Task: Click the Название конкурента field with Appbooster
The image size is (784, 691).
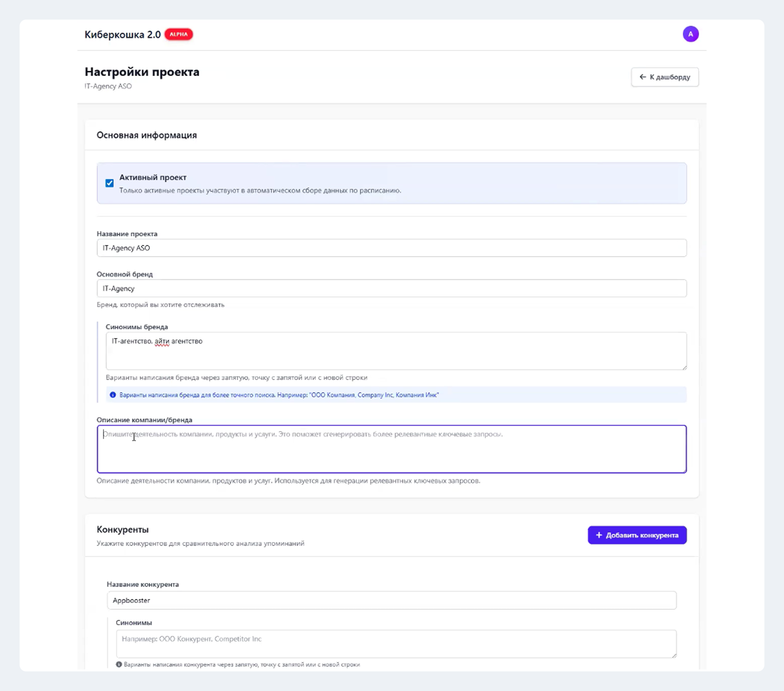Action: [x=391, y=600]
